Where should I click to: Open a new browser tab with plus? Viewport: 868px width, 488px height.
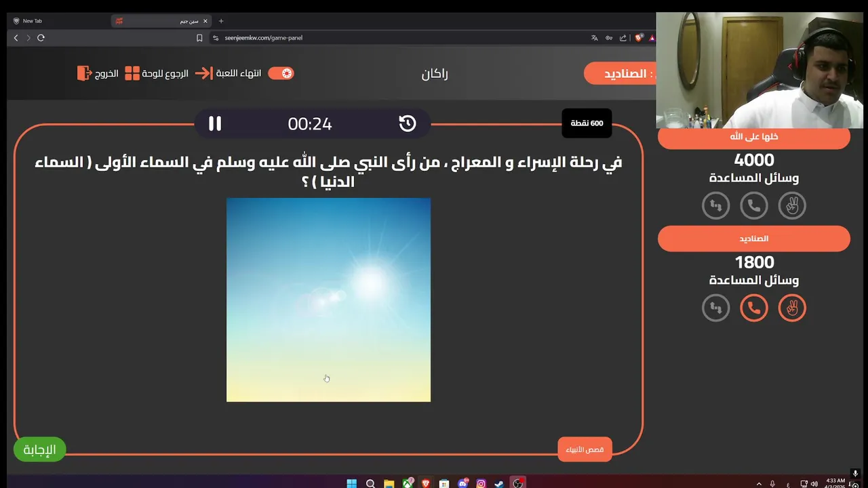(221, 21)
